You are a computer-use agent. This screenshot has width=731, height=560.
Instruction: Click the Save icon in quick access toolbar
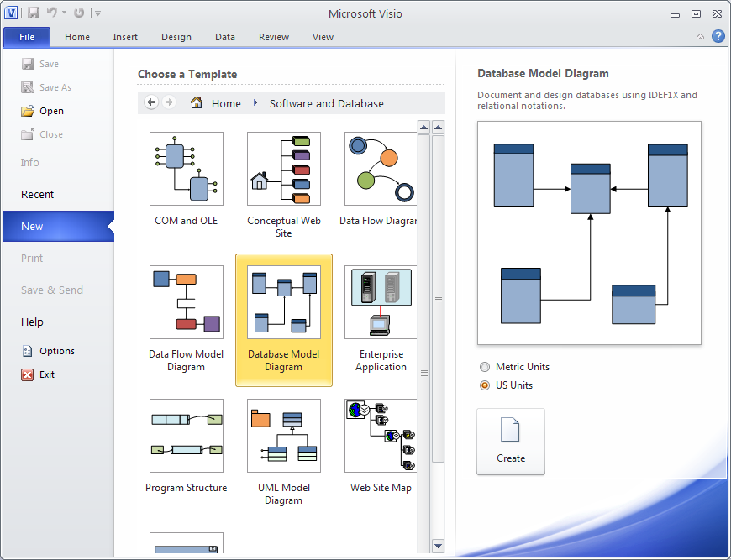[x=34, y=13]
